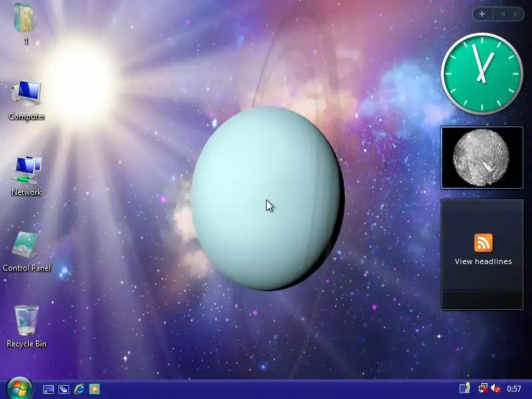Open the folder icon named 1
Image resolution: width=532 pixels, height=399 pixels.
[x=24, y=23]
